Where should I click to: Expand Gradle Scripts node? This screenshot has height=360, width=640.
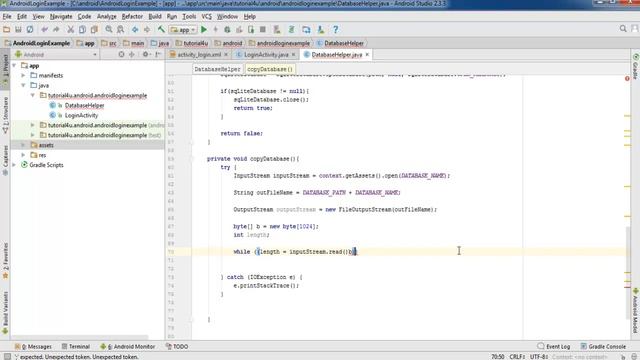14,165
